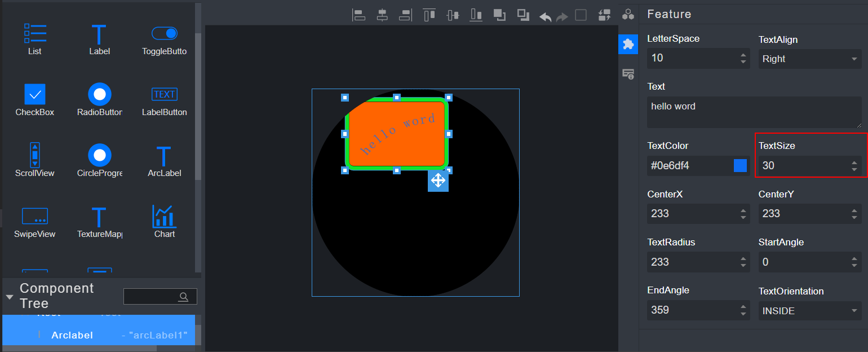The height and width of the screenshot is (352, 868).
Task: Choose the RadioButton component
Action: point(100,100)
